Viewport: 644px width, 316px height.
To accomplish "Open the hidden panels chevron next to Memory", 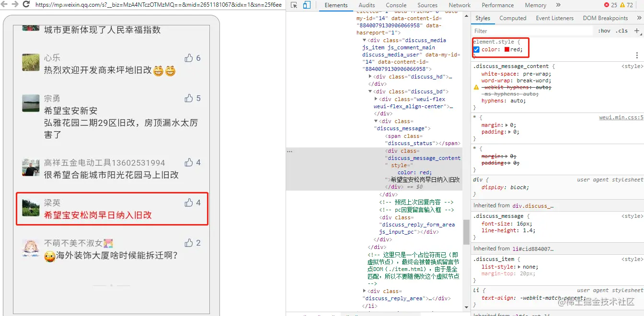I will click(x=558, y=5).
